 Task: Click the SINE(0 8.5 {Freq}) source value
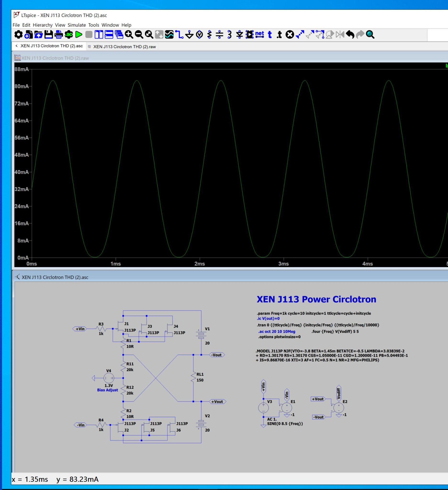pos(285,424)
